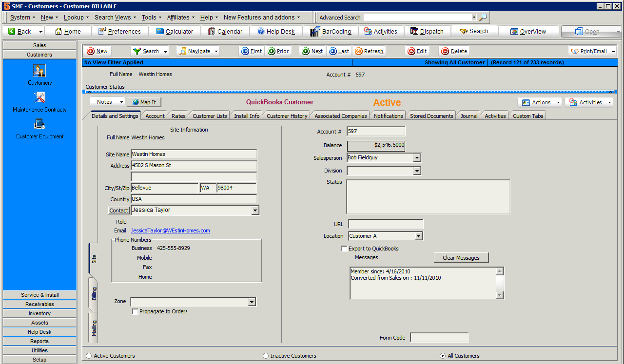Open the Service & Install section
624x364 pixels.
point(39,295)
